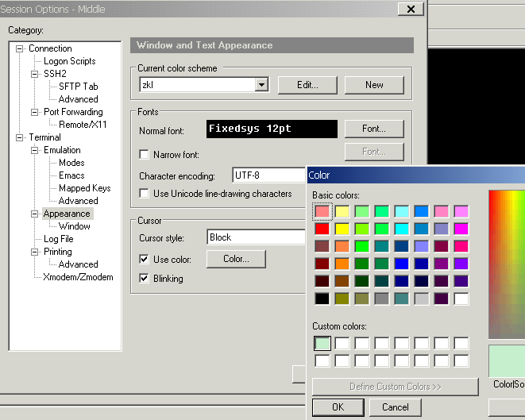
Task: Enable Use Unicode line-drawing characters
Action: click(x=144, y=194)
